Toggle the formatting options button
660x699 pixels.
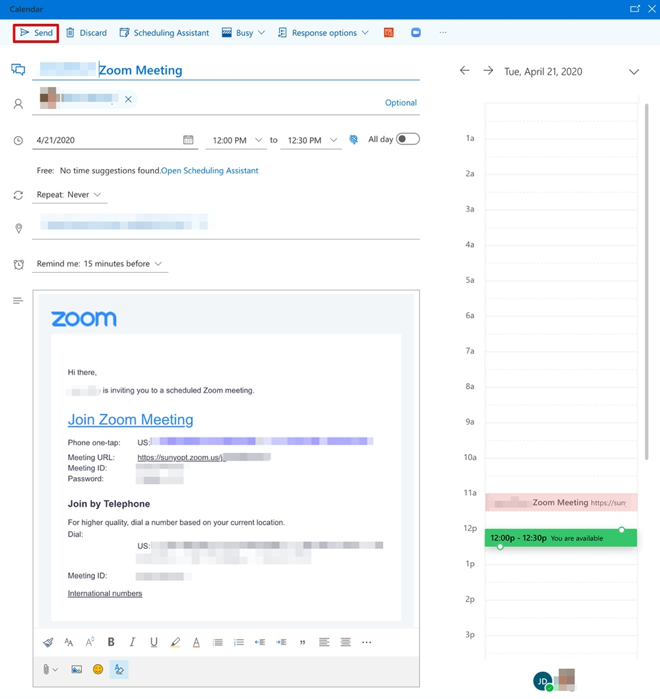tap(119, 669)
